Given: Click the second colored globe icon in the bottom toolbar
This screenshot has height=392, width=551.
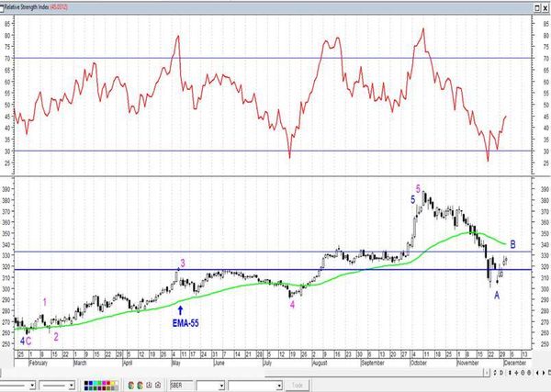Looking at the screenshot, I should (140, 386).
